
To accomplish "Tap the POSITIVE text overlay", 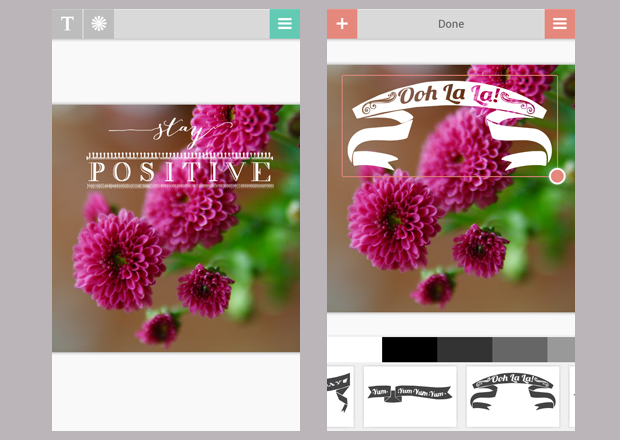I will (180, 172).
